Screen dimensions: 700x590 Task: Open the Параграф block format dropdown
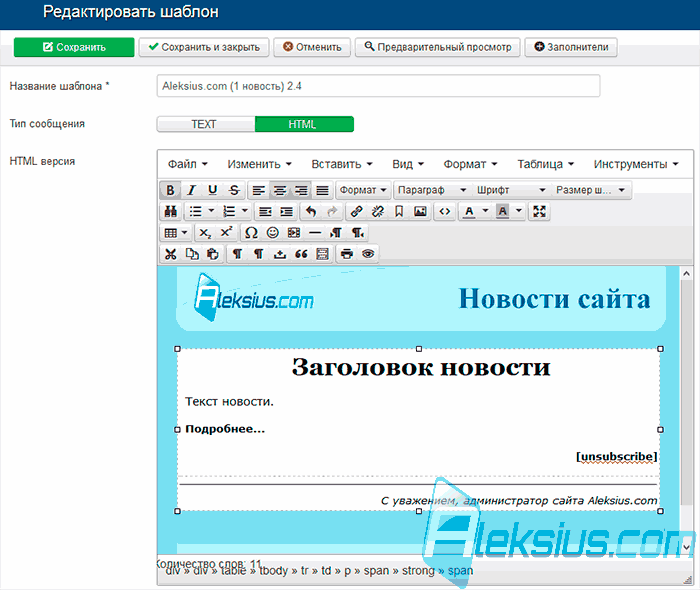click(433, 190)
